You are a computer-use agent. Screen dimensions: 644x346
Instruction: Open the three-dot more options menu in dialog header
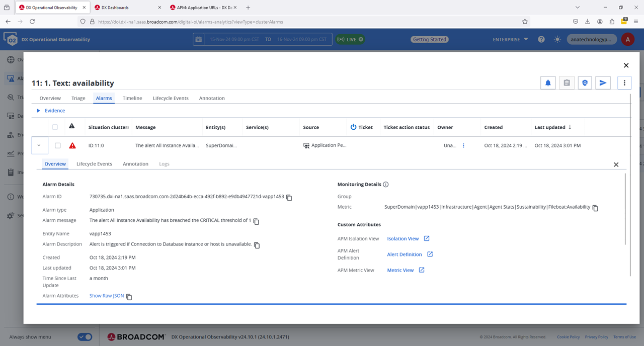click(x=624, y=83)
